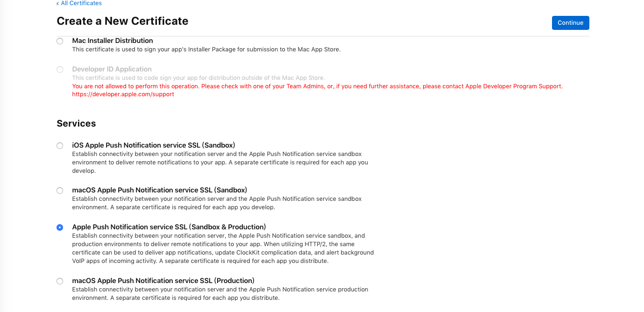
Task: Click the Services section heading
Action: [76, 123]
